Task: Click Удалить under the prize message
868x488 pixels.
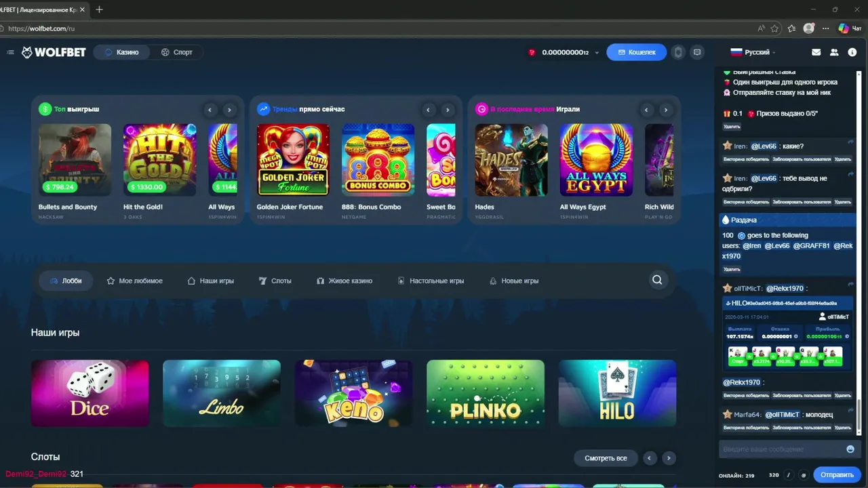Action: [732, 127]
